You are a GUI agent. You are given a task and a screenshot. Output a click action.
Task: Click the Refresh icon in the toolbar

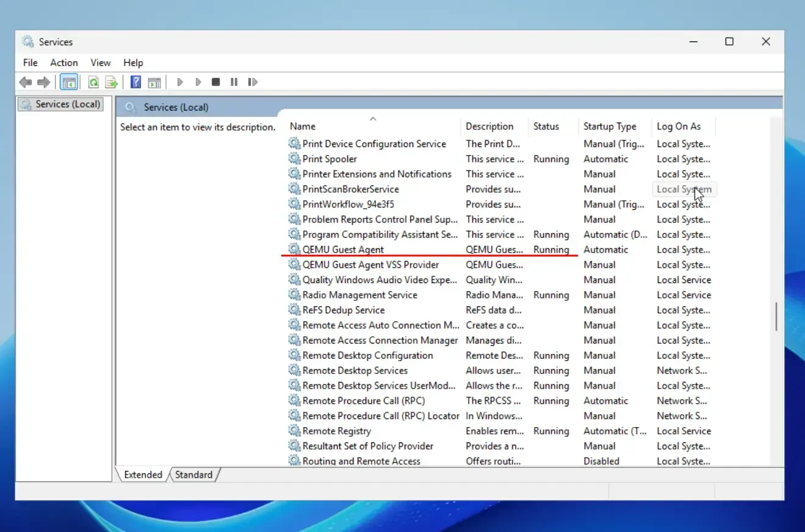click(93, 82)
